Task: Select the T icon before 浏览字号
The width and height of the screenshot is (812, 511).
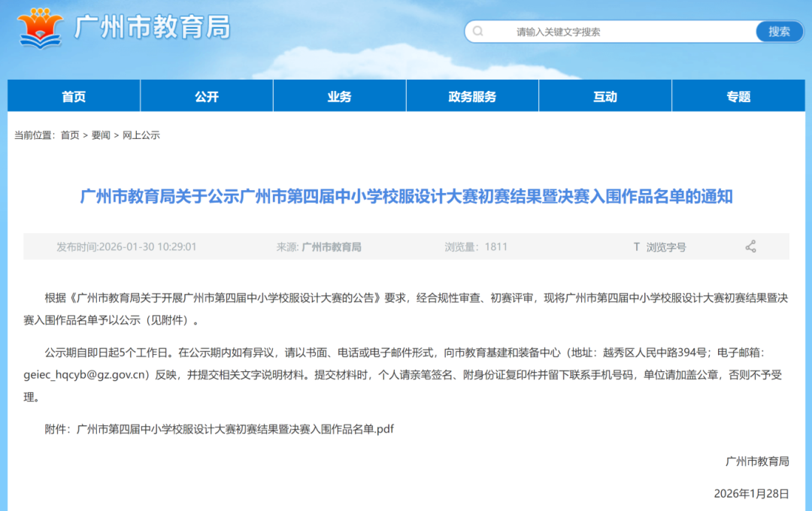Action: [638, 246]
